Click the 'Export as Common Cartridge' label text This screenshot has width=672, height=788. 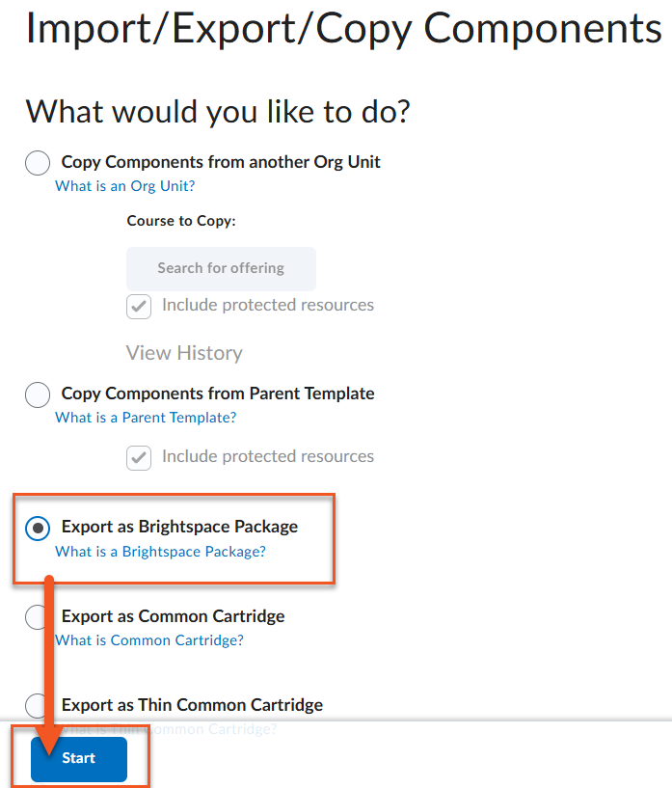tap(174, 616)
